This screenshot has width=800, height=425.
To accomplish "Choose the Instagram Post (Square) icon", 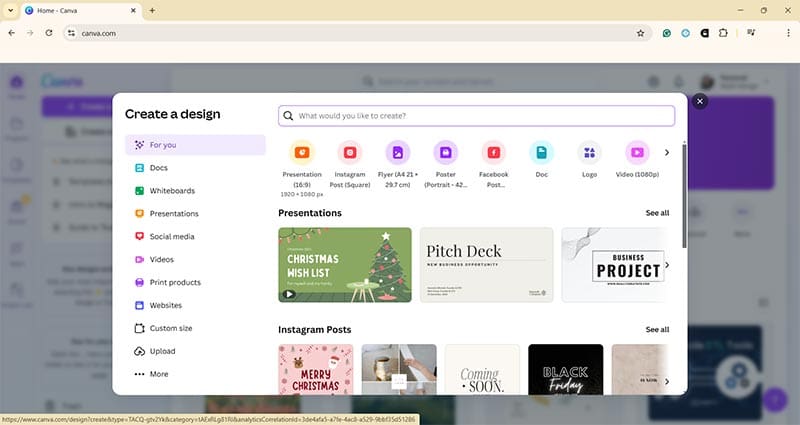I will pyautogui.click(x=350, y=153).
